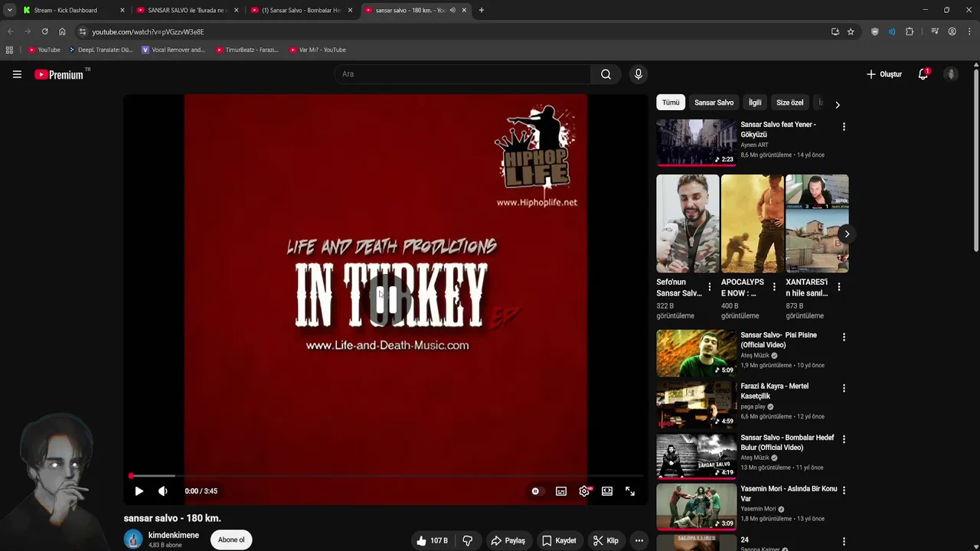The width and height of the screenshot is (980, 551).
Task: Open Sefo'nun Sansar Salvo short thumbnail
Action: pos(688,223)
